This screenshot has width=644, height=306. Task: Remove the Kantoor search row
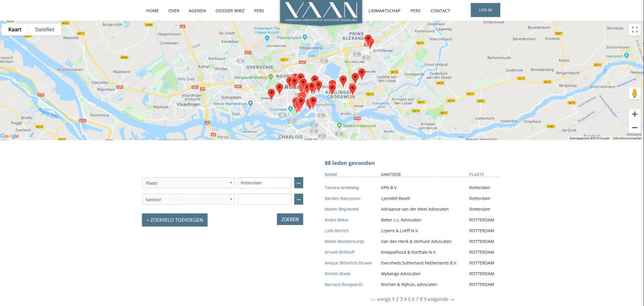(298, 199)
